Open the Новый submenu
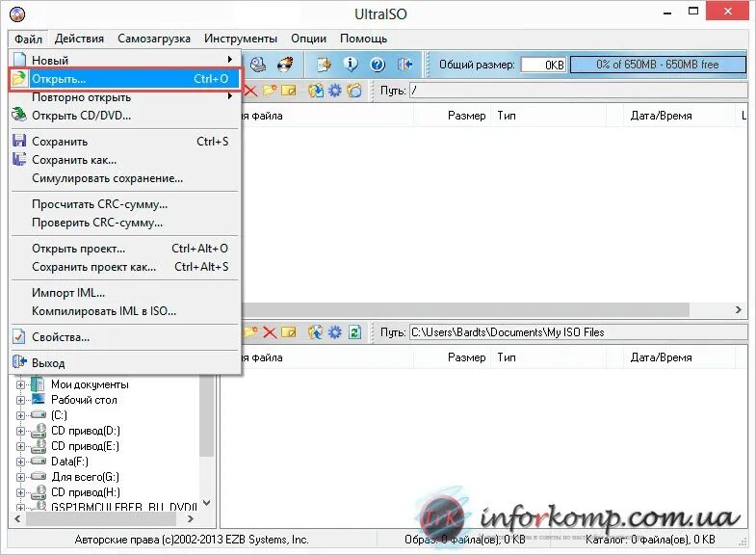The image size is (756, 555). pos(124,60)
